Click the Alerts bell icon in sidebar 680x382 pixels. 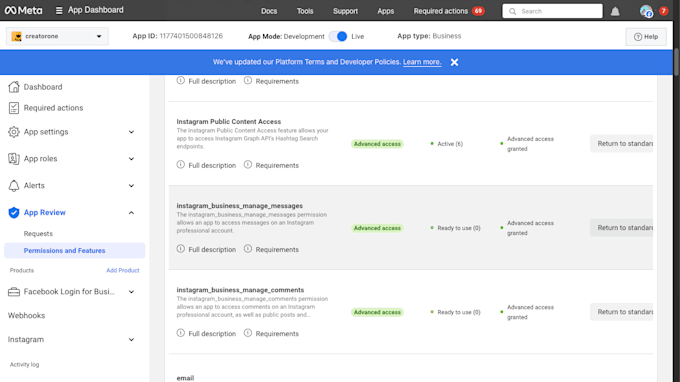coord(14,186)
